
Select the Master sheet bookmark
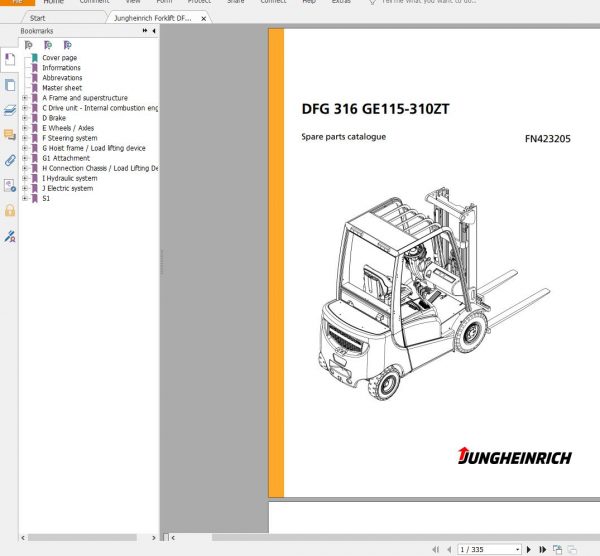(x=62, y=88)
